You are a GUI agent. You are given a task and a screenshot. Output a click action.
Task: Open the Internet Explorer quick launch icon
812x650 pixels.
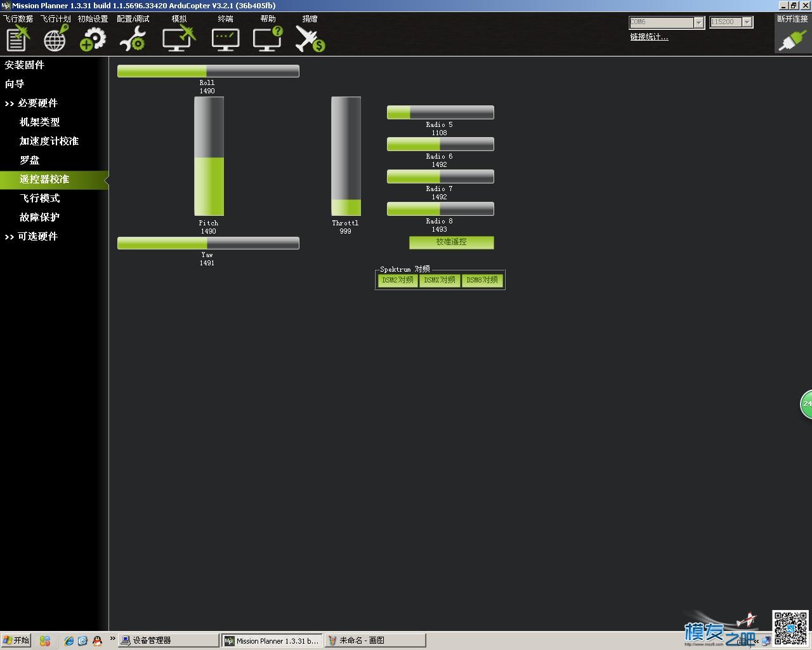[69, 641]
